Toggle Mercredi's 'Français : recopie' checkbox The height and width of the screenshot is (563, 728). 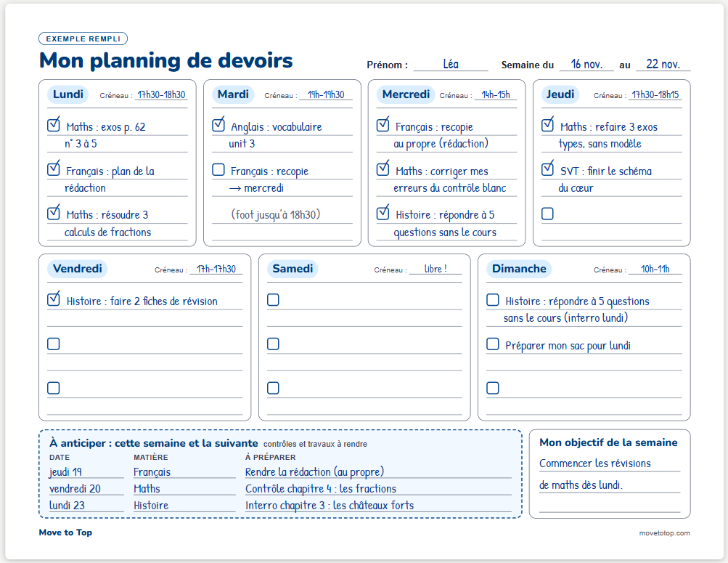pos(383,125)
